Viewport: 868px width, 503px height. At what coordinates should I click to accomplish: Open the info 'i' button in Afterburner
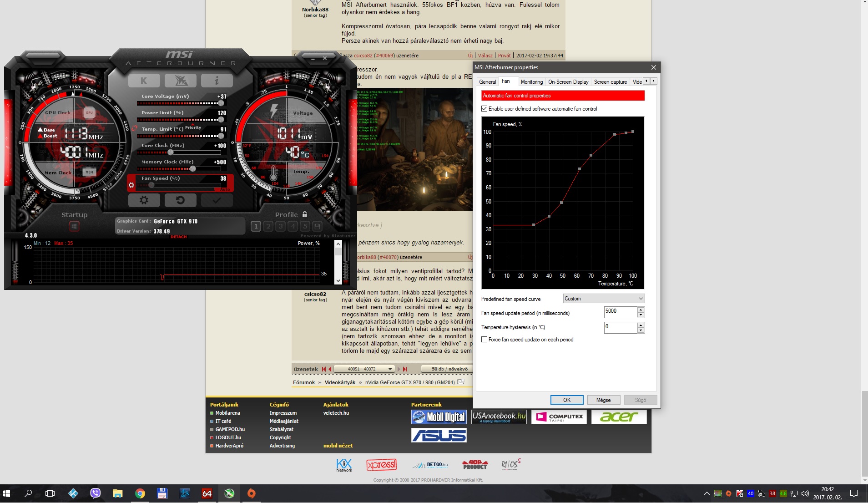pyautogui.click(x=217, y=81)
